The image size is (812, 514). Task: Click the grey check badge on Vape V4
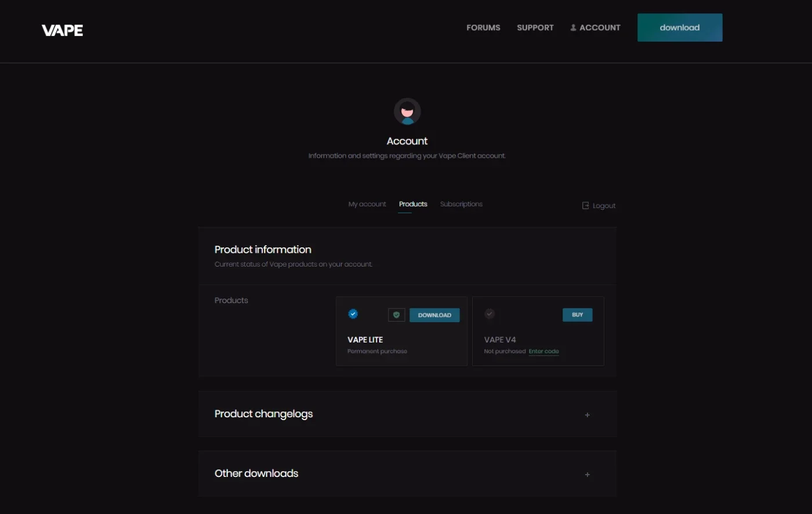490,314
